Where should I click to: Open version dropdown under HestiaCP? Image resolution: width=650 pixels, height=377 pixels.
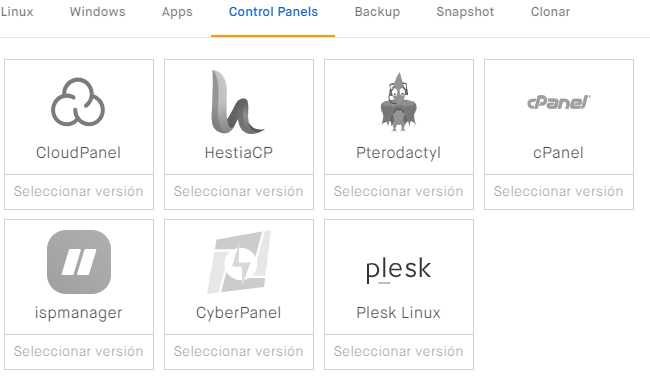239,192
